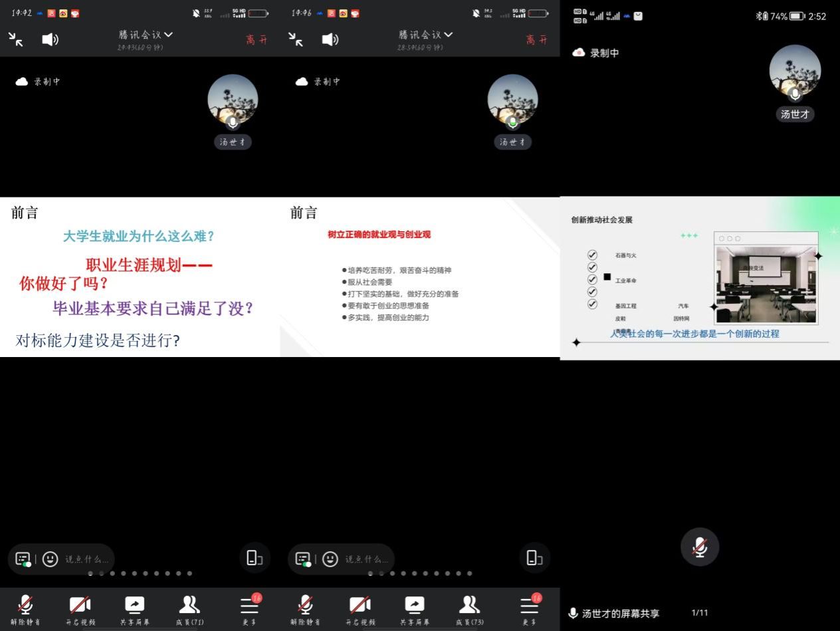This screenshot has height=631, width=840.
Task: Tap the 录制中 cloud indicator at 2:52 screen
Action: pyautogui.click(x=595, y=53)
